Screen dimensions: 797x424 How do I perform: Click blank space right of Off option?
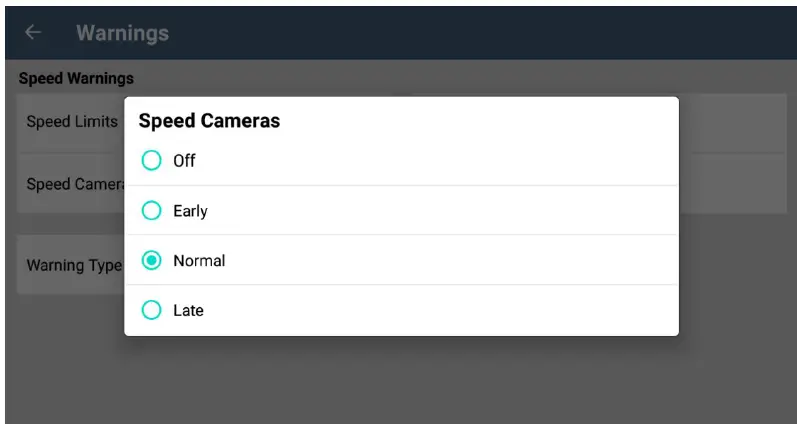click(450, 160)
